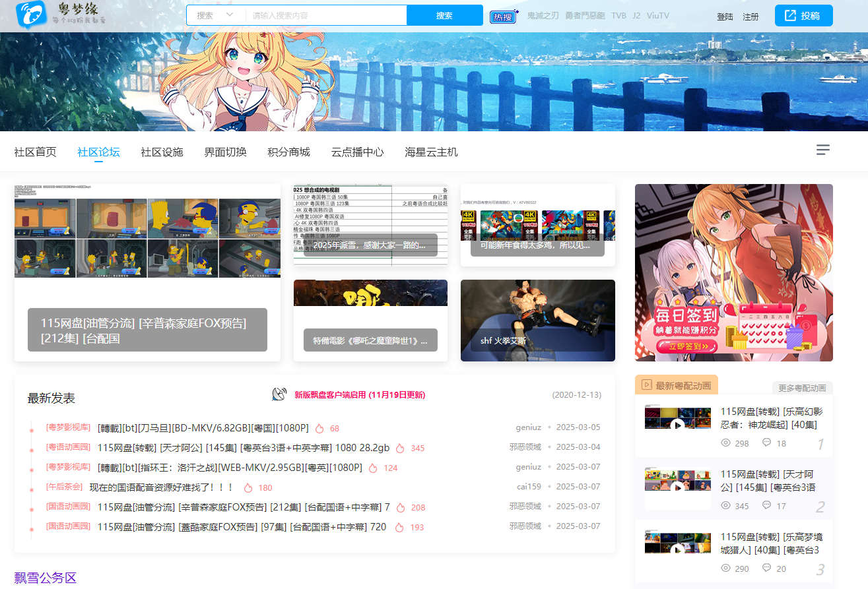
Task: Open the 哪吒之魔童降世 movie thumbnail
Action: click(370, 321)
